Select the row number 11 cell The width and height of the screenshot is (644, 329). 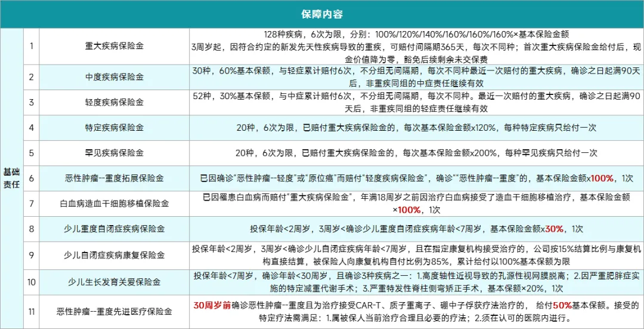(x=32, y=312)
